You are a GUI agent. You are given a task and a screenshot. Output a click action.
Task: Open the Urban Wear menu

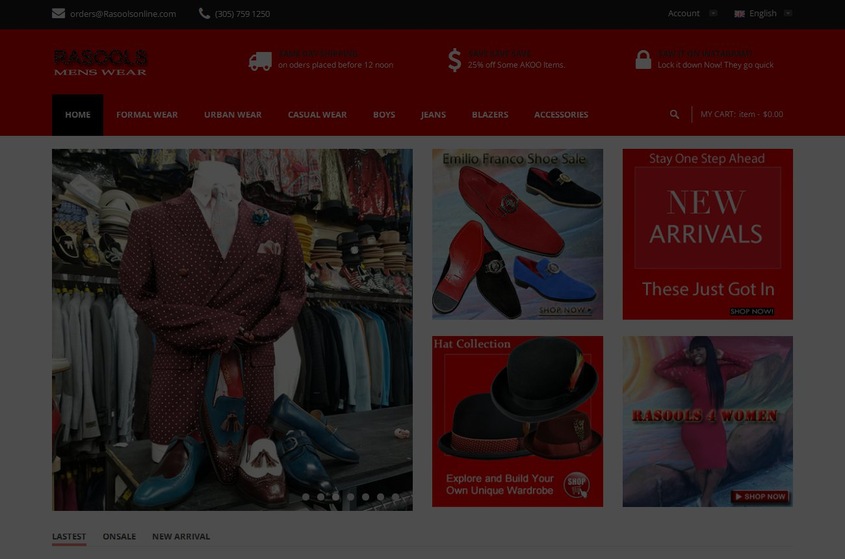[x=233, y=115]
